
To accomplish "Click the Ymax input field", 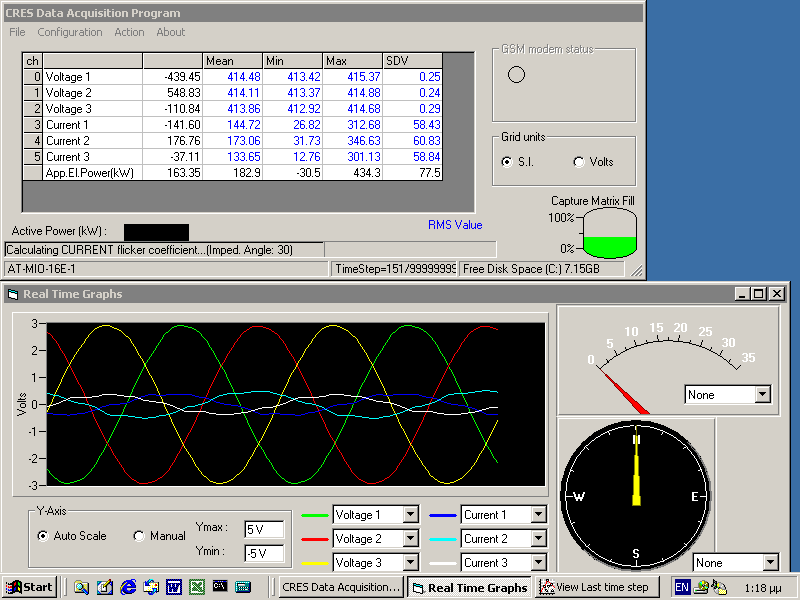I will pyautogui.click(x=264, y=529).
